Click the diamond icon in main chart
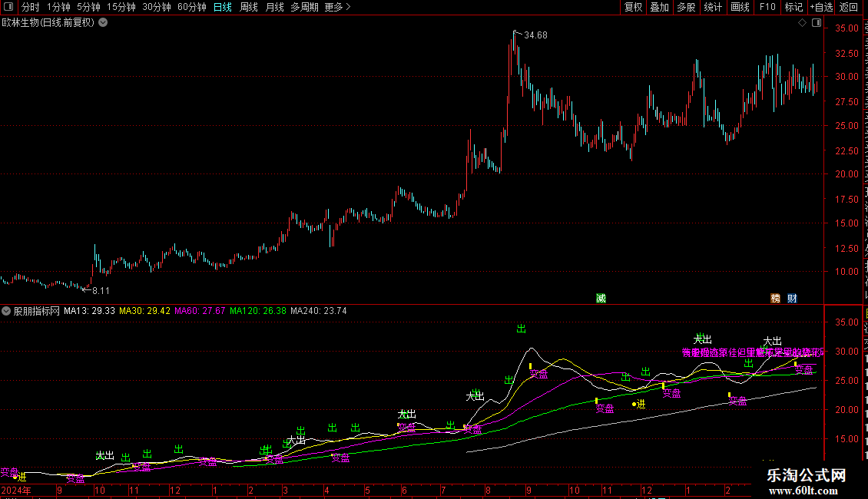Screen dimensions: 868x499 click(x=802, y=23)
